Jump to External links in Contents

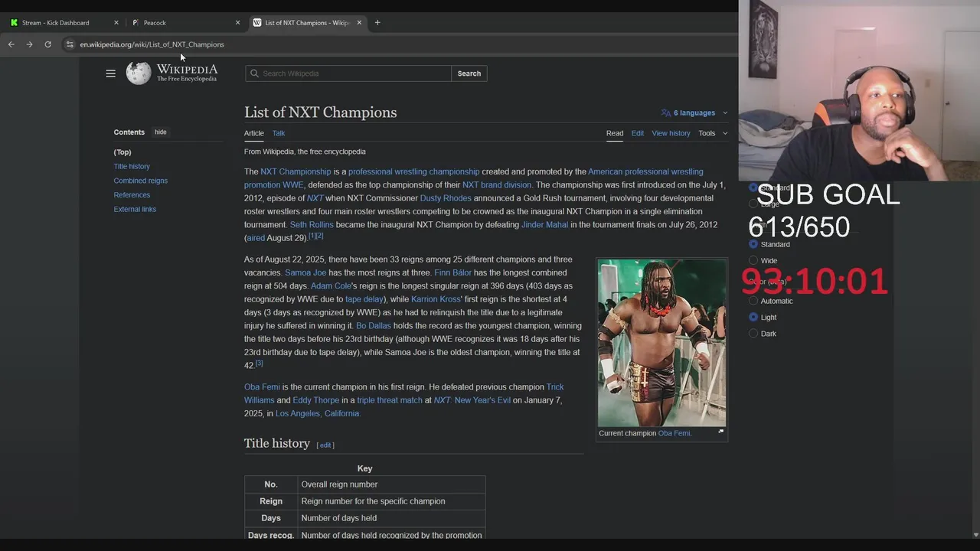pyautogui.click(x=135, y=209)
